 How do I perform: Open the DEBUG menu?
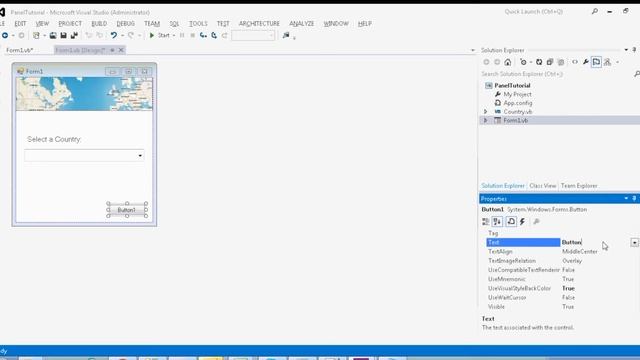click(125, 24)
